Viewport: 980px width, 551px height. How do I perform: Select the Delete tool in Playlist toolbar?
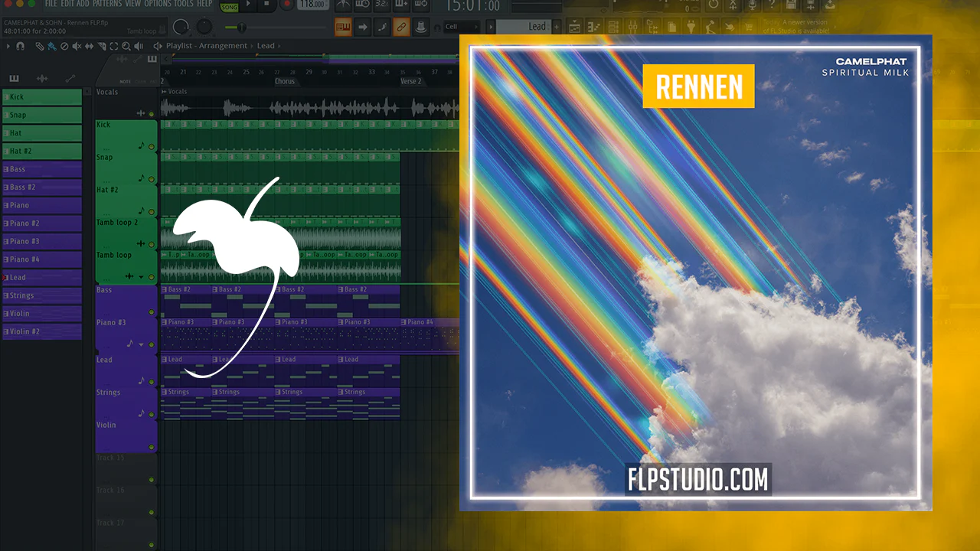(x=64, y=46)
